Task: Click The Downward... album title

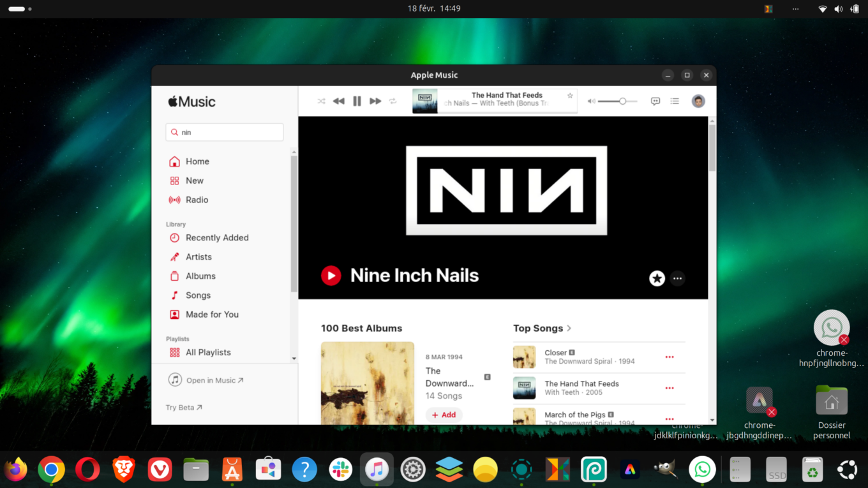Action: (x=450, y=377)
